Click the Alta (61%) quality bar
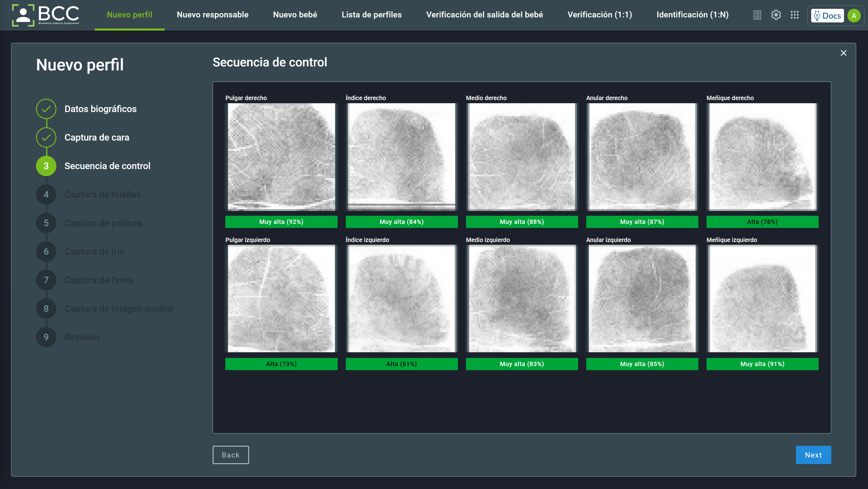This screenshot has height=489, width=868. [402, 364]
